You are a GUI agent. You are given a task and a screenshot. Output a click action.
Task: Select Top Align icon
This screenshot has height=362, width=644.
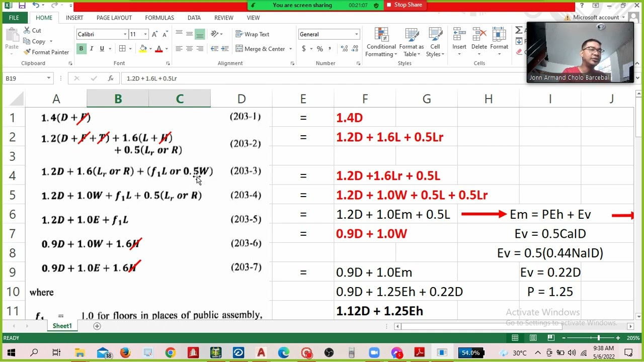coord(179,34)
